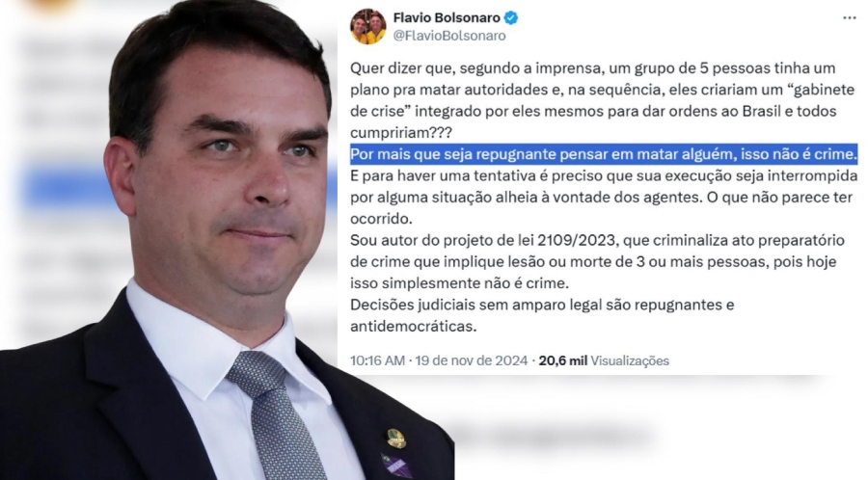Click the date 19 de nov de 2024

point(471,360)
